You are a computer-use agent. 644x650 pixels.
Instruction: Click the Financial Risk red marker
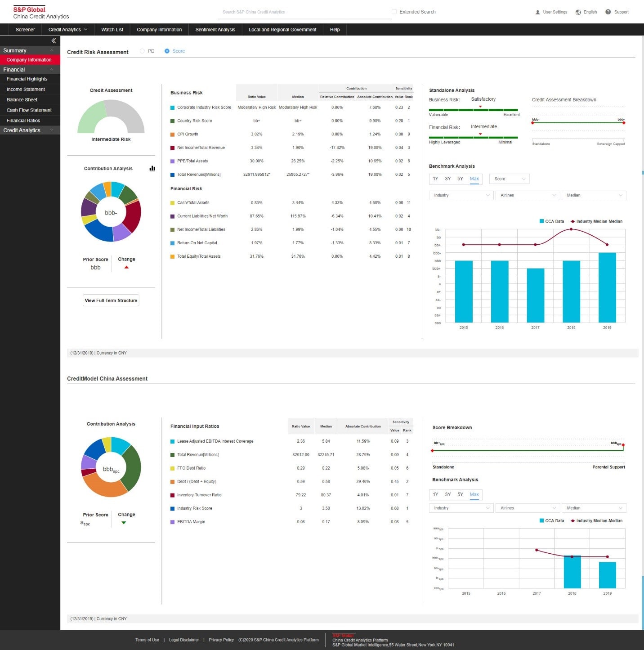click(480, 134)
